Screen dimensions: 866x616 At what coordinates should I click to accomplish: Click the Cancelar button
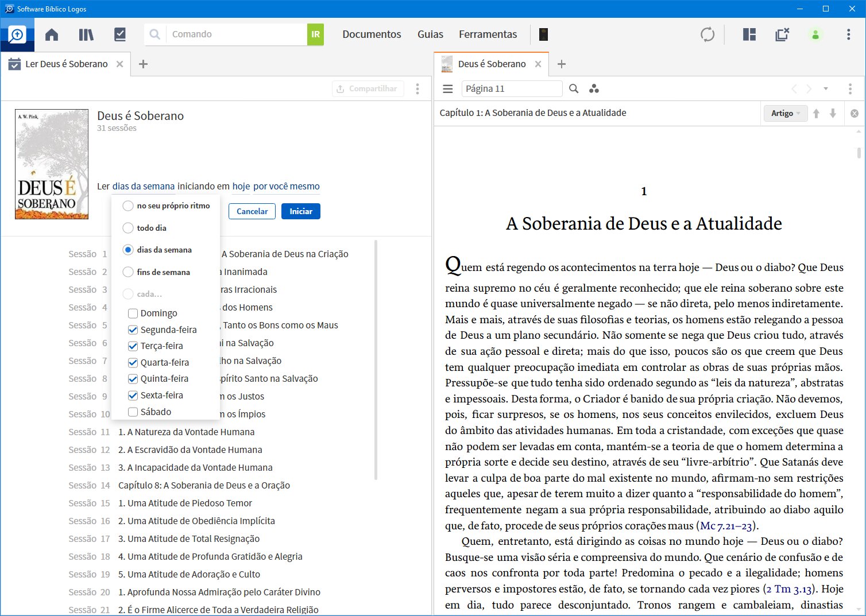click(x=252, y=211)
